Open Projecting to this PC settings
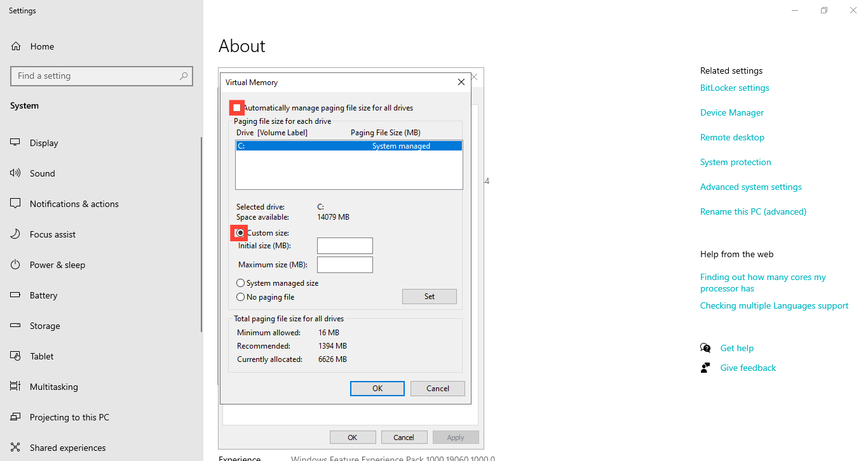The height and width of the screenshot is (461, 868). click(x=15, y=417)
